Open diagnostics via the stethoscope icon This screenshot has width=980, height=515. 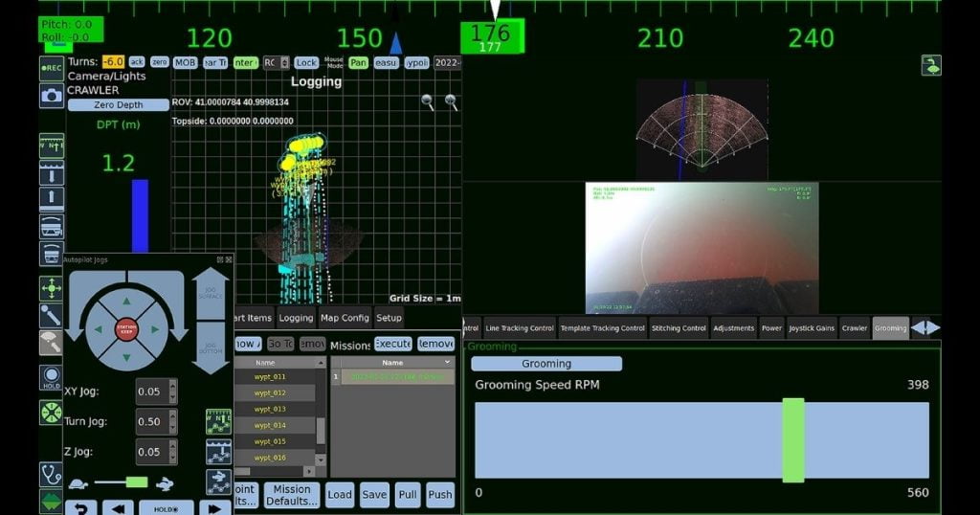click(x=51, y=475)
